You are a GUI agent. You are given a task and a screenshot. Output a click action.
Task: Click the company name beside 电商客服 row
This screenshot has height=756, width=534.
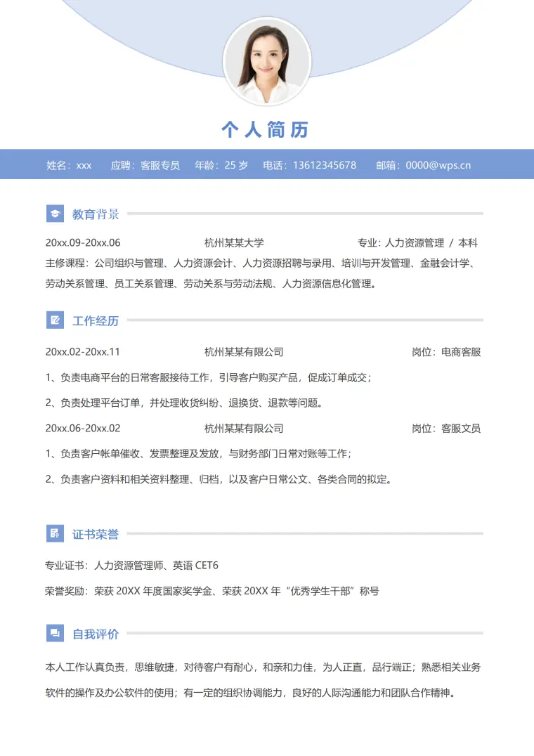click(244, 352)
